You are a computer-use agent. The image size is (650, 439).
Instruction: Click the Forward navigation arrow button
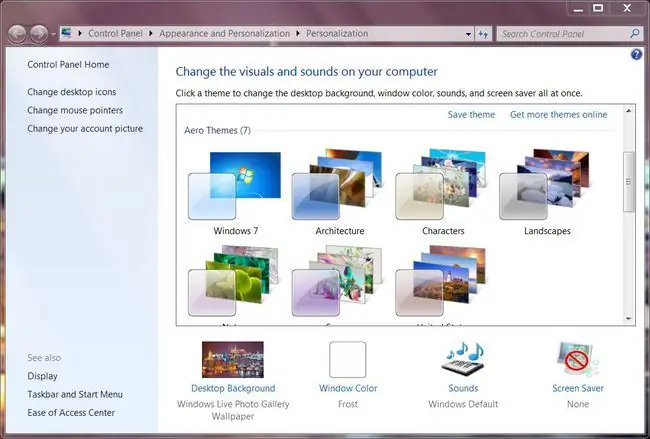(39, 34)
